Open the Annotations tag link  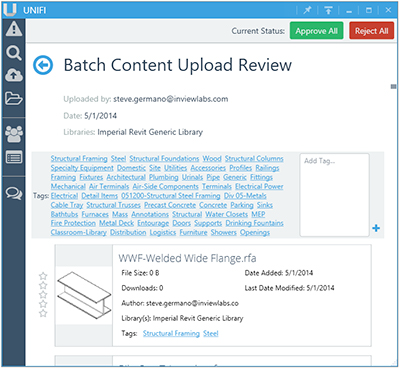tap(150, 214)
